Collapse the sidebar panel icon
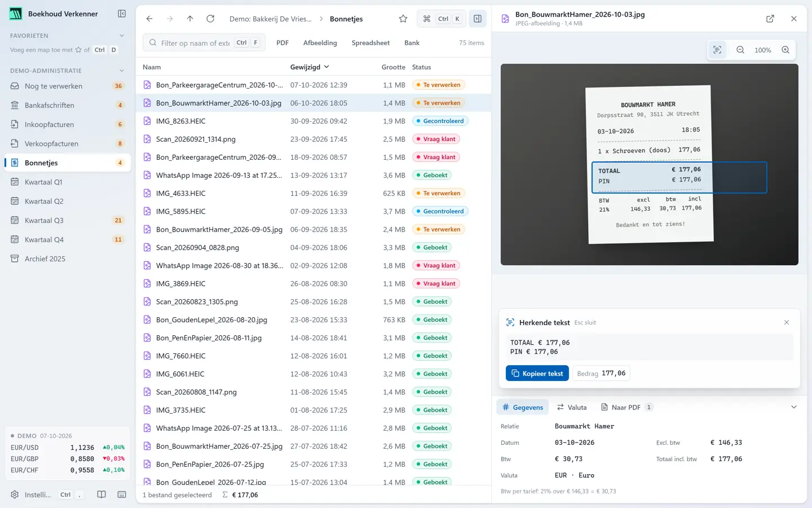The image size is (812, 508). (122, 14)
